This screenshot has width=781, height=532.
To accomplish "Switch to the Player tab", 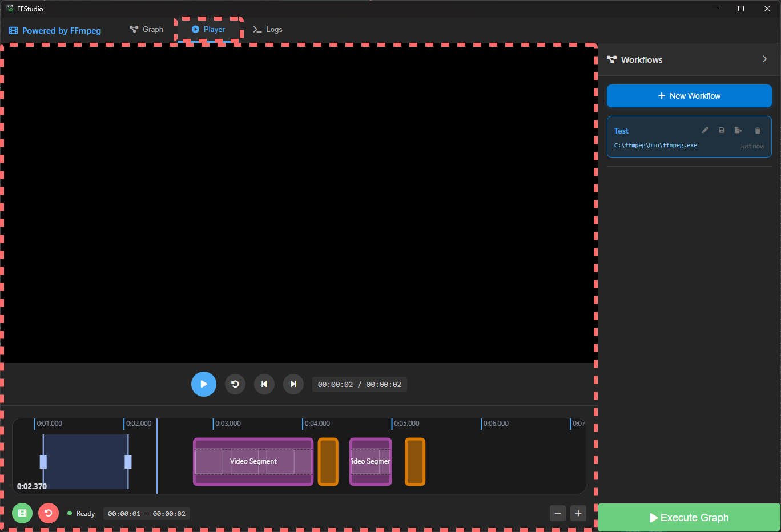I will point(208,29).
